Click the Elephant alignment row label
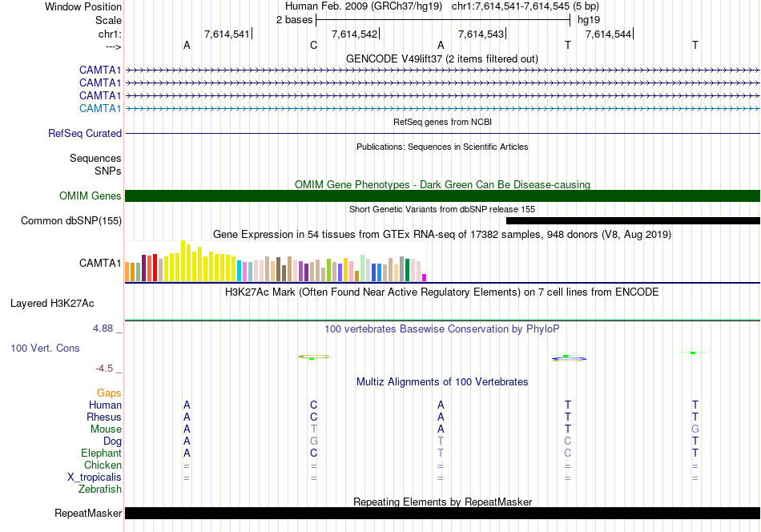 click(x=101, y=453)
